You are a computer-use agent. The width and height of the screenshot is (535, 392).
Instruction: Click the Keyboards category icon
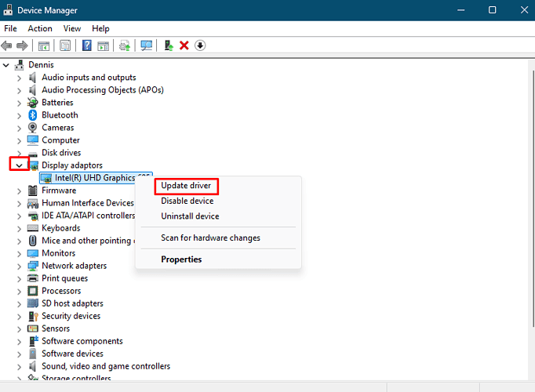[32, 228]
